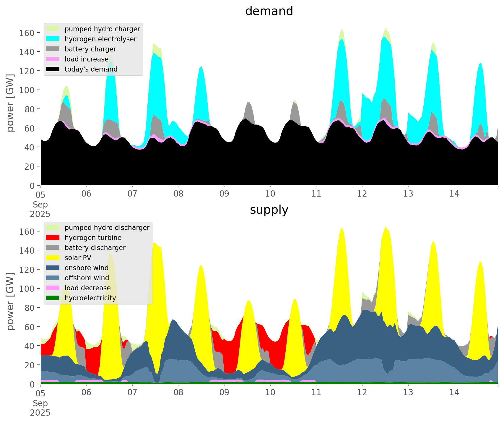Viewport: 504px width, 423px height.
Task: Click date tick 09 under the demand chart
Action: point(224,194)
